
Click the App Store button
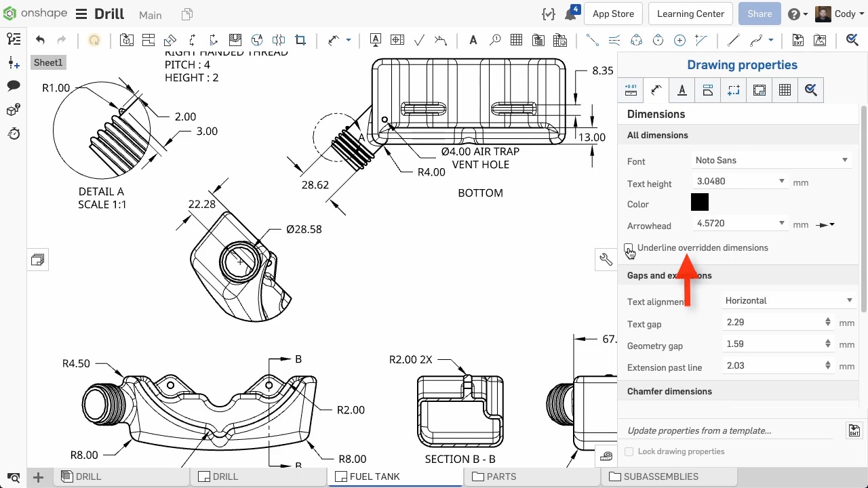click(x=613, y=14)
